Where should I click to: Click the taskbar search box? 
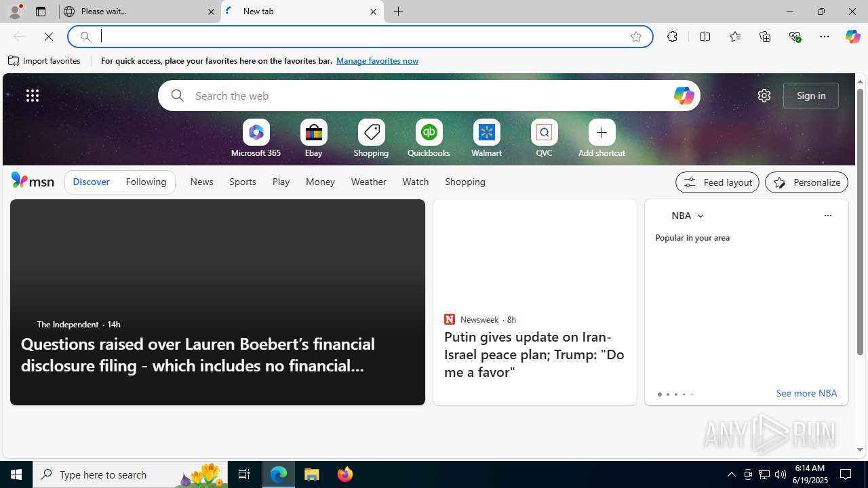click(130, 474)
